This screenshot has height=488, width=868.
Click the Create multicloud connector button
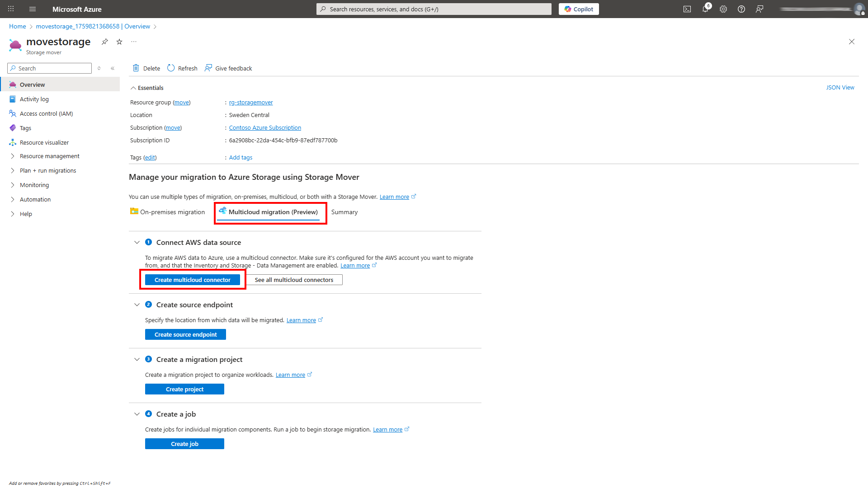pos(193,279)
